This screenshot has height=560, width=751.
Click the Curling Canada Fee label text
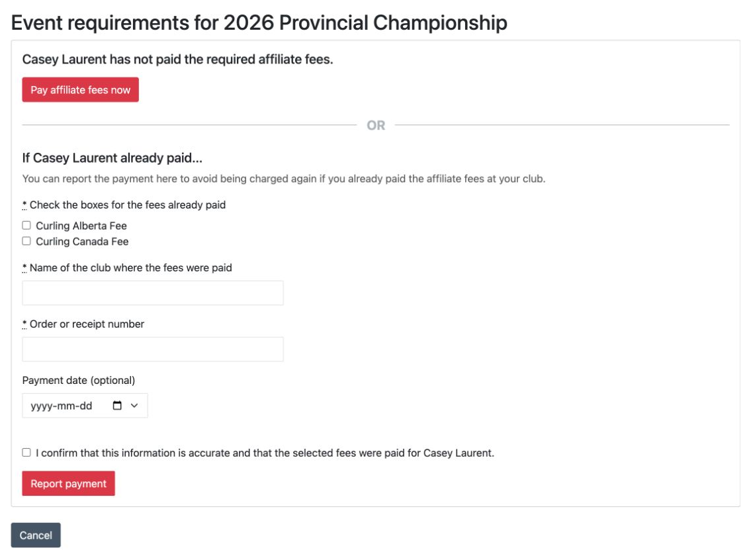click(x=83, y=242)
